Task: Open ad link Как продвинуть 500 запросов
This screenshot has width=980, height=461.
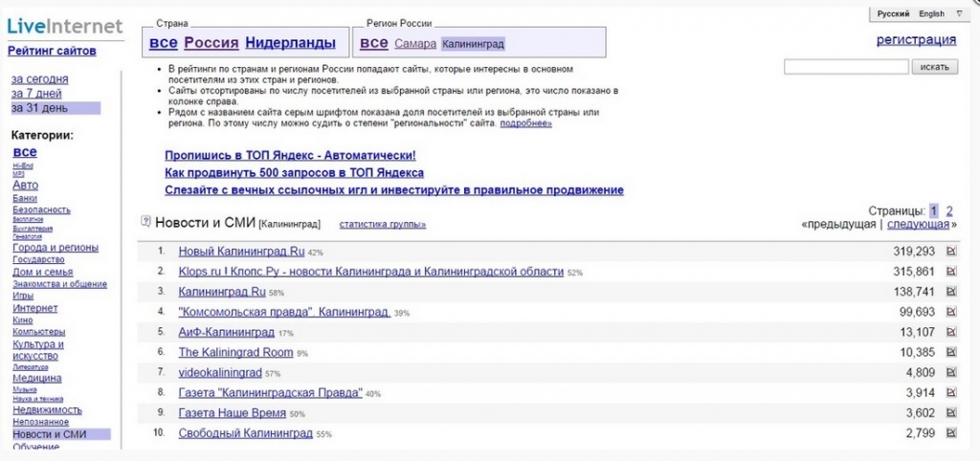Action: coord(294,173)
